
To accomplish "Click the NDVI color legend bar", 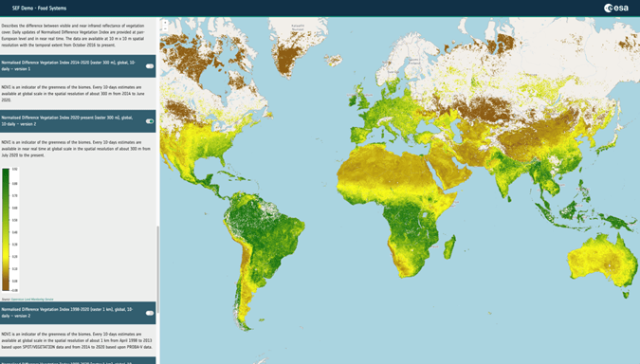I will 6,229.
